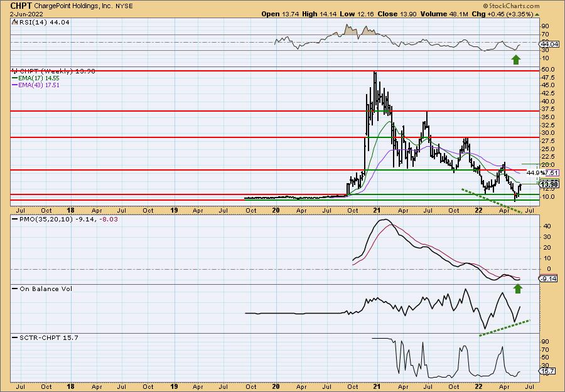The height and width of the screenshot is (392, 565).
Task: Click the EMA(43) 17.51 legend entry
Action: coord(36,85)
